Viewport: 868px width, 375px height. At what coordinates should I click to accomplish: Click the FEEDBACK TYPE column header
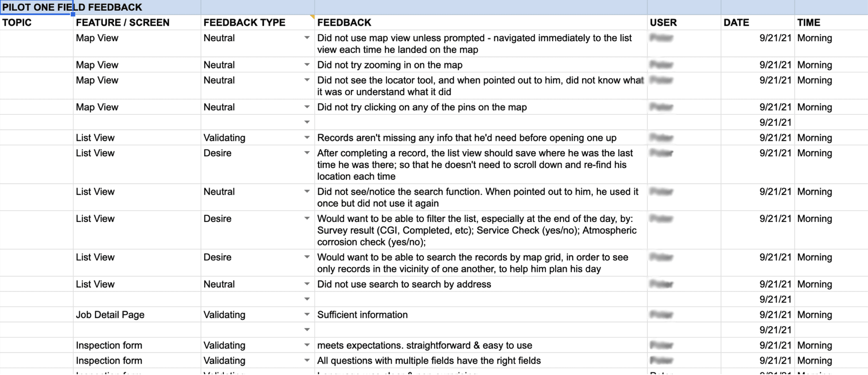pyautogui.click(x=257, y=22)
